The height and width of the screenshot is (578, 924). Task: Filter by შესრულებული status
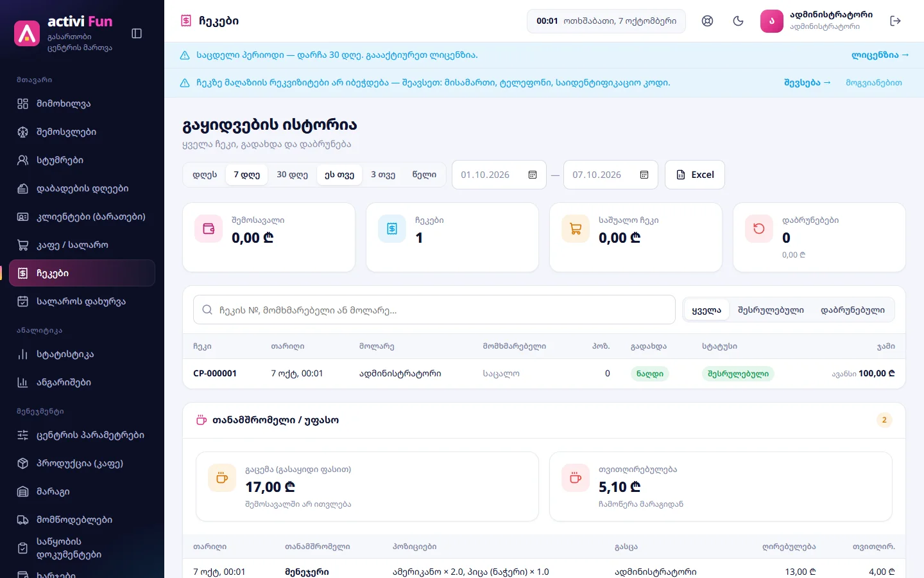point(771,310)
